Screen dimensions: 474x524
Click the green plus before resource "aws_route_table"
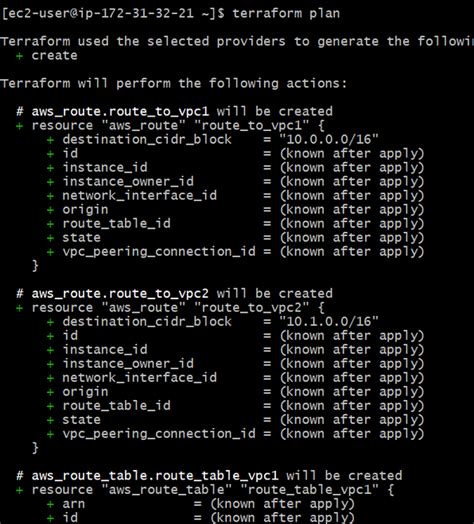click(19, 490)
